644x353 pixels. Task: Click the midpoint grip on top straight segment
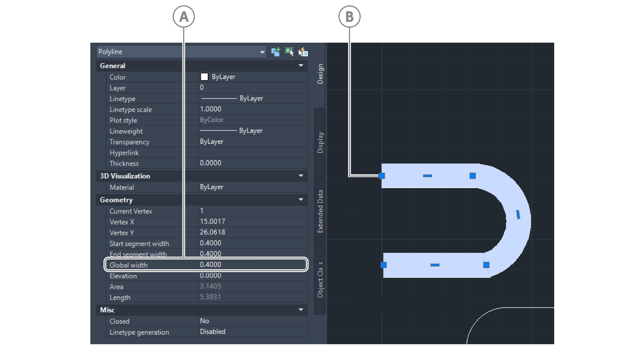click(x=427, y=176)
